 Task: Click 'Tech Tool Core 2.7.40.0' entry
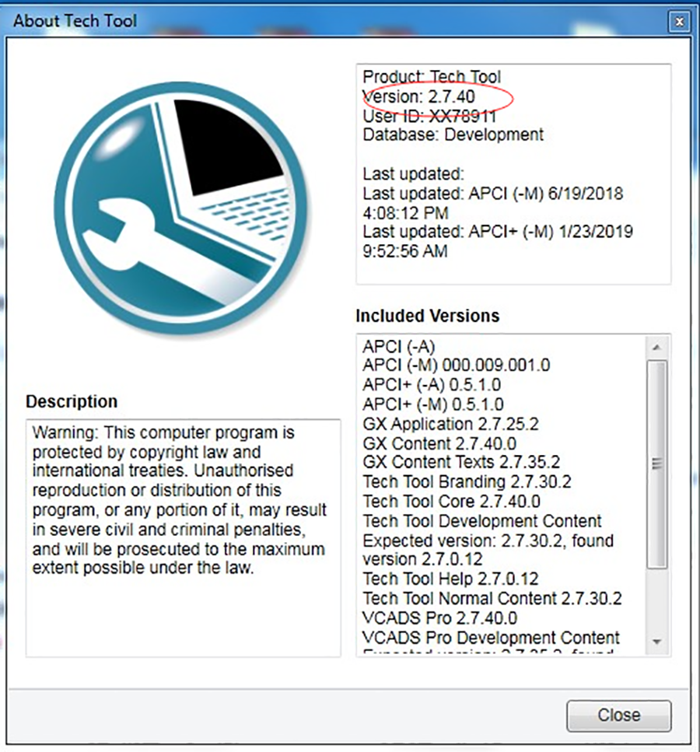point(451,501)
